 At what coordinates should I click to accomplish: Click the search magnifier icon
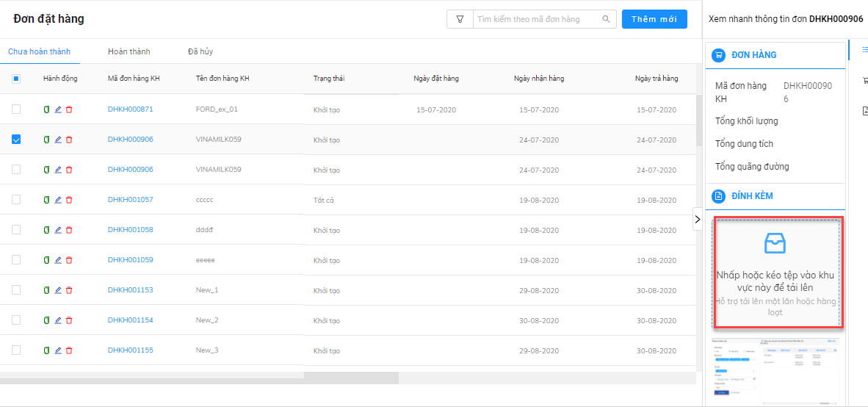point(606,19)
